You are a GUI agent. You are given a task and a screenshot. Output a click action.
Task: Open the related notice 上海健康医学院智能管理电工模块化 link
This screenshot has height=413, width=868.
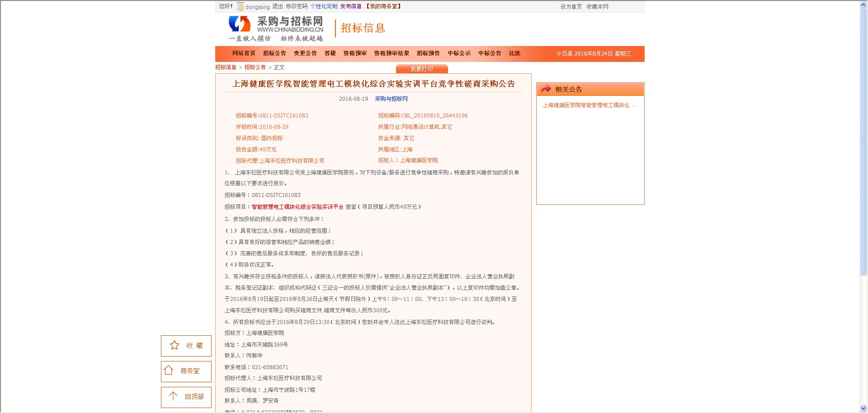586,105
